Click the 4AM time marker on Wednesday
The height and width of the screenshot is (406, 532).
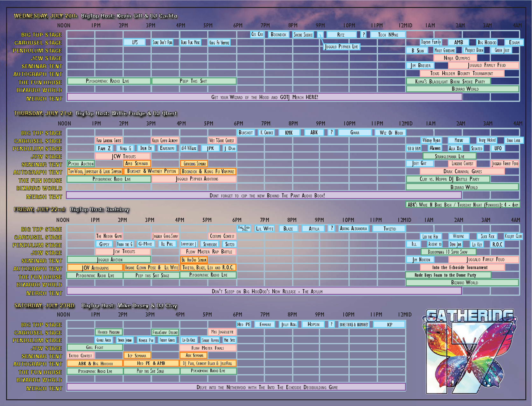(518, 25)
